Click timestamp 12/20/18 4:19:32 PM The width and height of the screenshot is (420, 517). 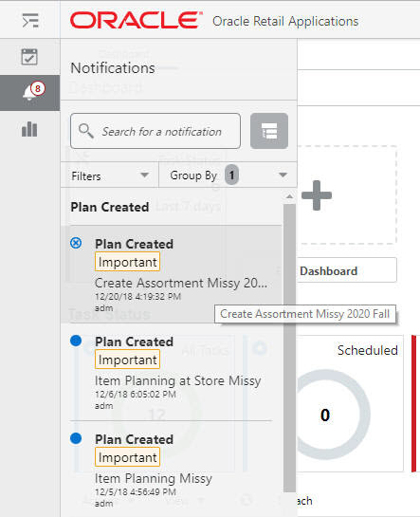tap(138, 296)
